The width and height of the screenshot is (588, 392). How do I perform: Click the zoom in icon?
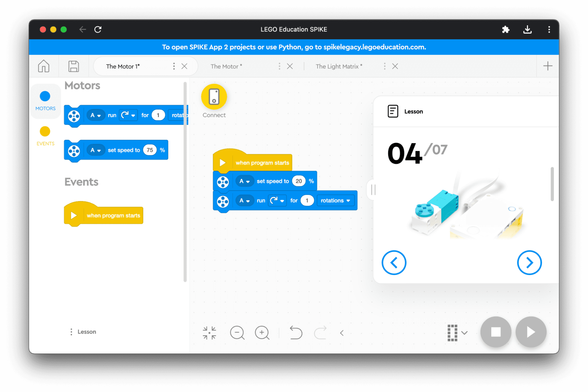point(261,332)
